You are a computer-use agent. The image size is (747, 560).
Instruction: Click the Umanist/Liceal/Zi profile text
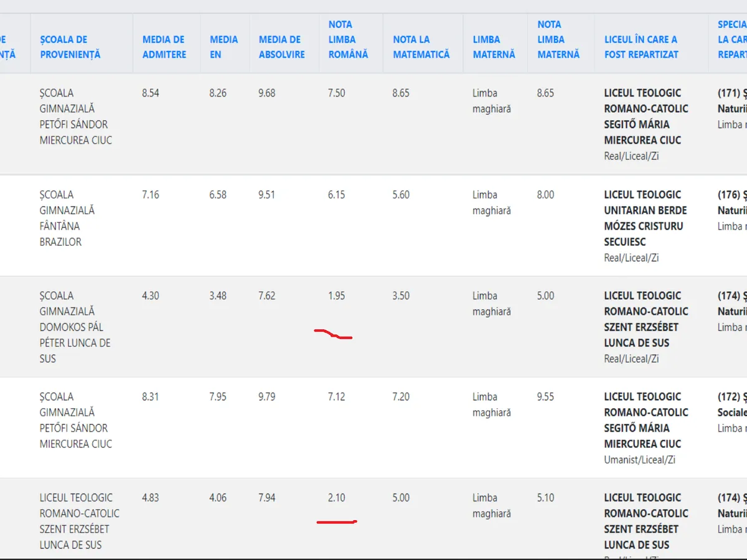(639, 460)
